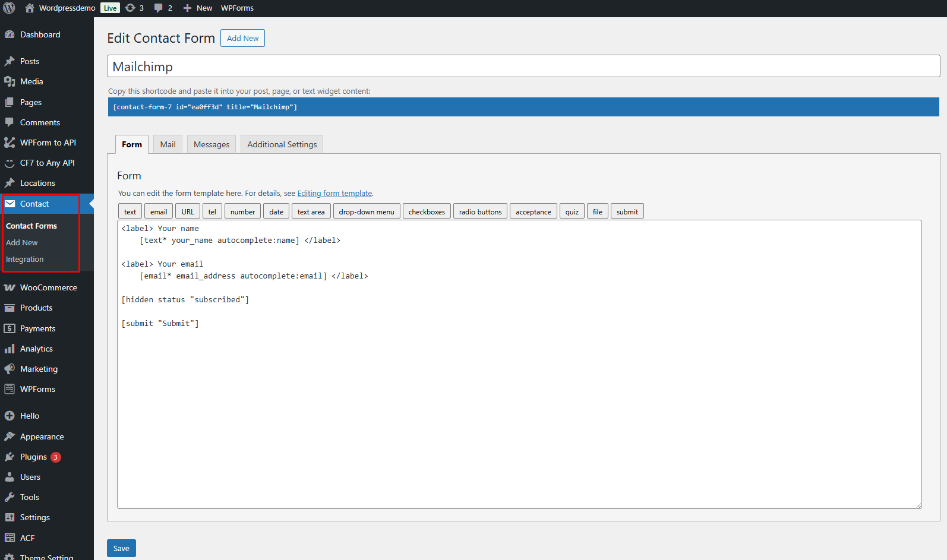Save the contact form
The height and width of the screenshot is (560, 947).
(121, 548)
